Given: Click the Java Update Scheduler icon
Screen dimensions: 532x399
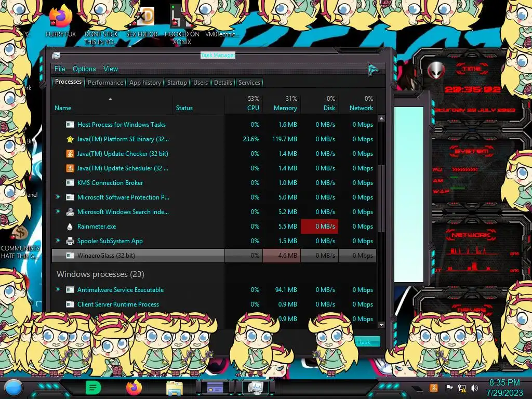Looking at the screenshot, I should 70,168.
